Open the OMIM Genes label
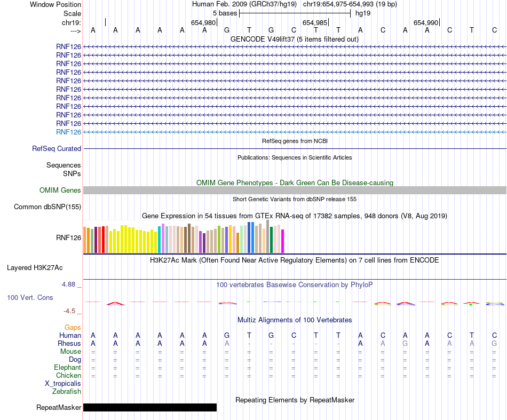 tap(60, 190)
